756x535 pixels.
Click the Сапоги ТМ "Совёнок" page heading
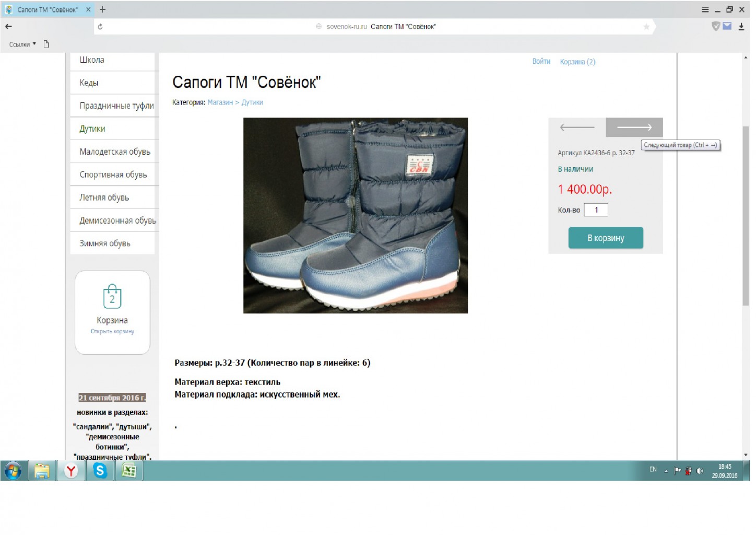[246, 82]
